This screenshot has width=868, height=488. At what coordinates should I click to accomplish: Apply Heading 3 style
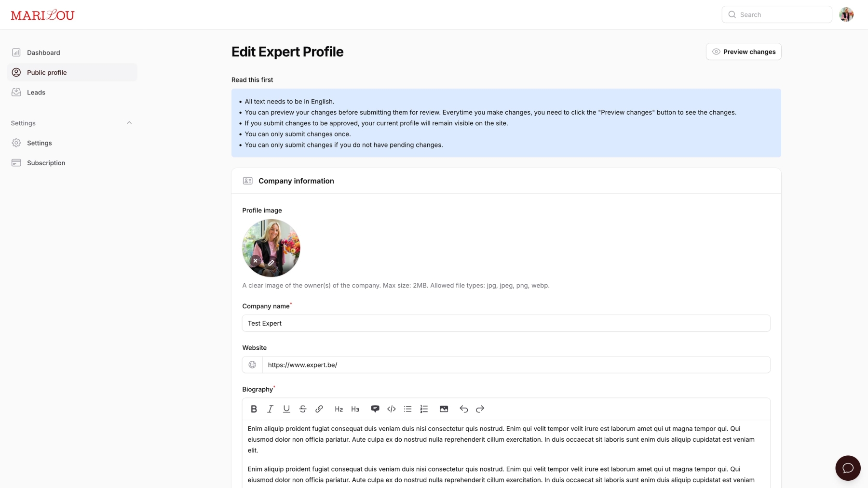click(x=355, y=409)
